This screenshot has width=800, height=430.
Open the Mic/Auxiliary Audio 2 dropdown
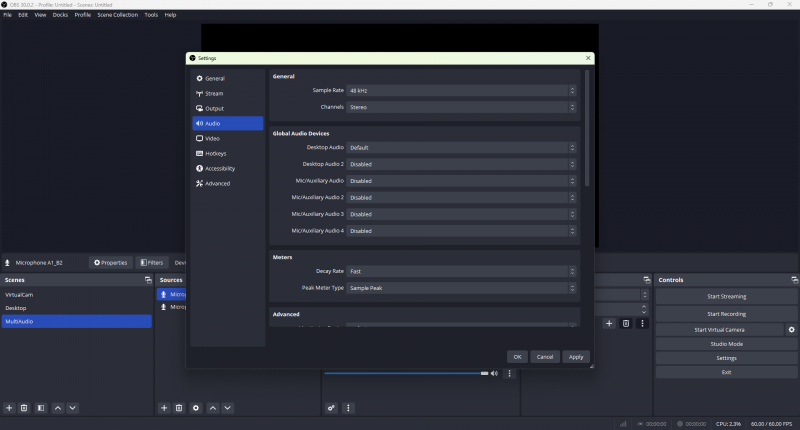tap(461, 197)
